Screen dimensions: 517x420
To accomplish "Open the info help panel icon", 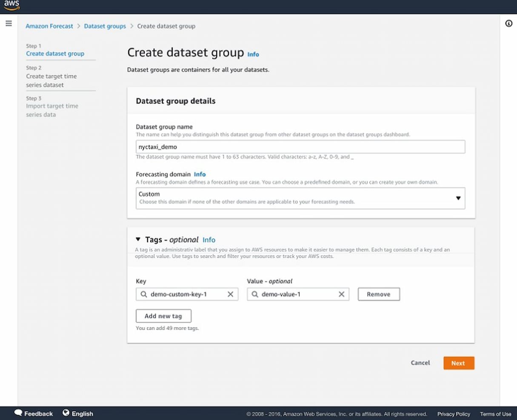I will (x=508, y=23).
